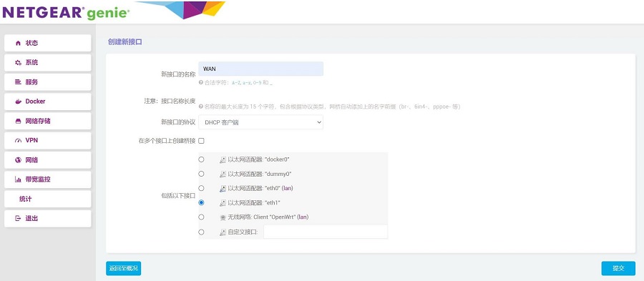644x281 pixels.
Task: Click the adapter icon for eth0
Action: (223, 188)
